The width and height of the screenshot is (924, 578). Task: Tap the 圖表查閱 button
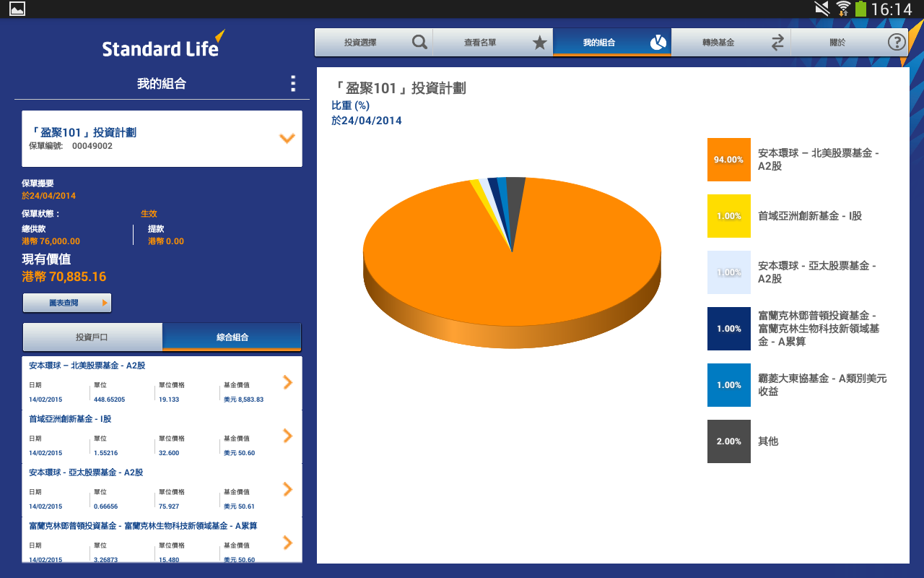point(67,303)
